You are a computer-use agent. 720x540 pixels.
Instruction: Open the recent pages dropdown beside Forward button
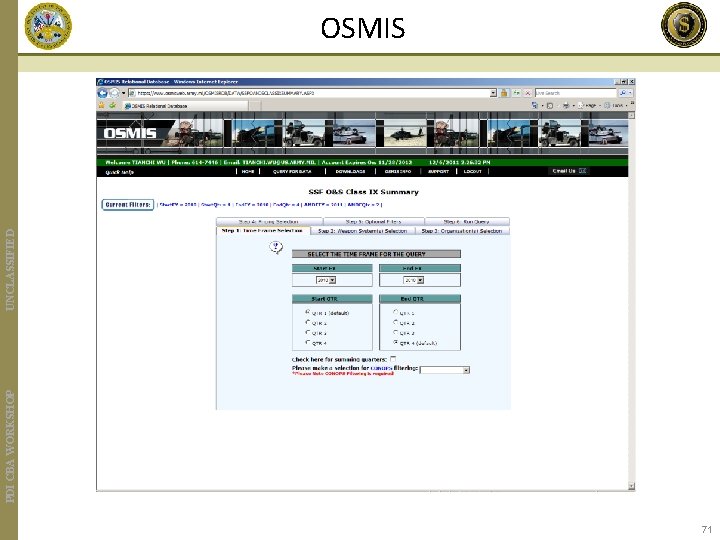(124, 93)
